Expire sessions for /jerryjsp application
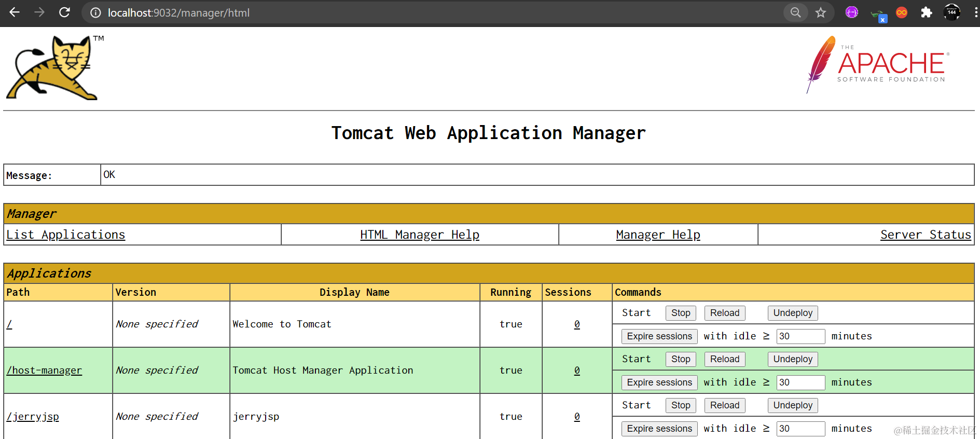 pos(659,429)
